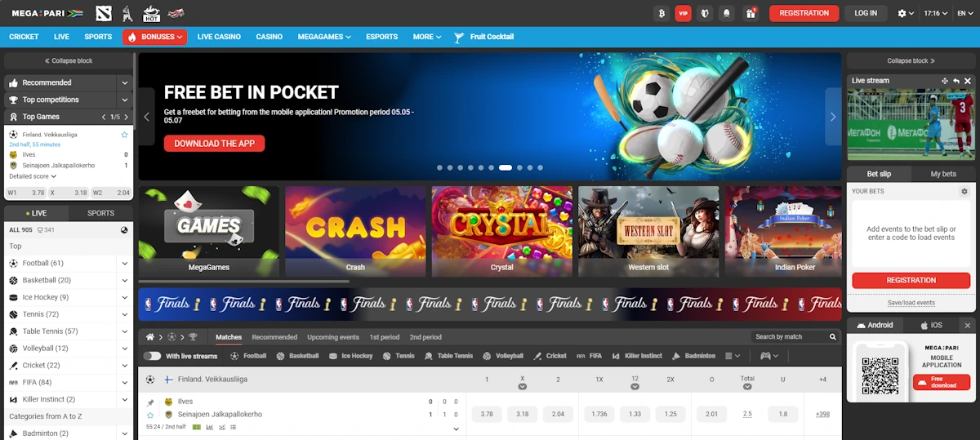
Task: Star the Ilves match as favorite
Action: point(150,415)
